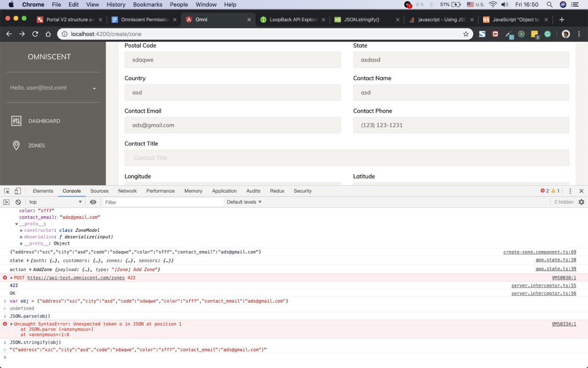This screenshot has height=368, width=588.
Task: Open the Application DevTools tab
Action: pos(224,191)
